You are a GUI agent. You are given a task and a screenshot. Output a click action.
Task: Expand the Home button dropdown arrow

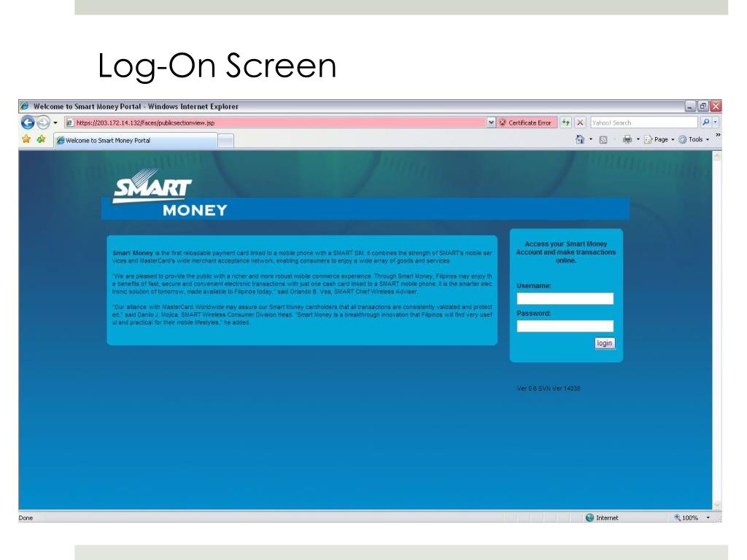[x=591, y=139]
